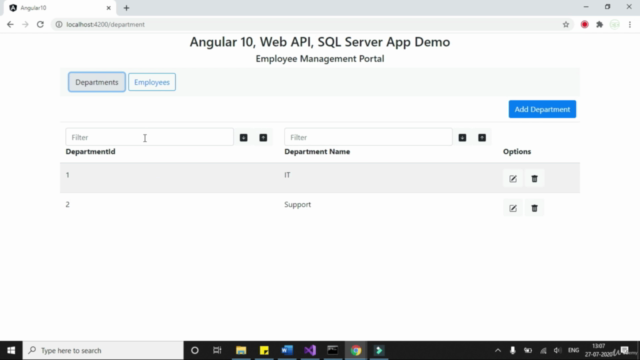
Task: Open the Departments tab
Action: pos(97,82)
